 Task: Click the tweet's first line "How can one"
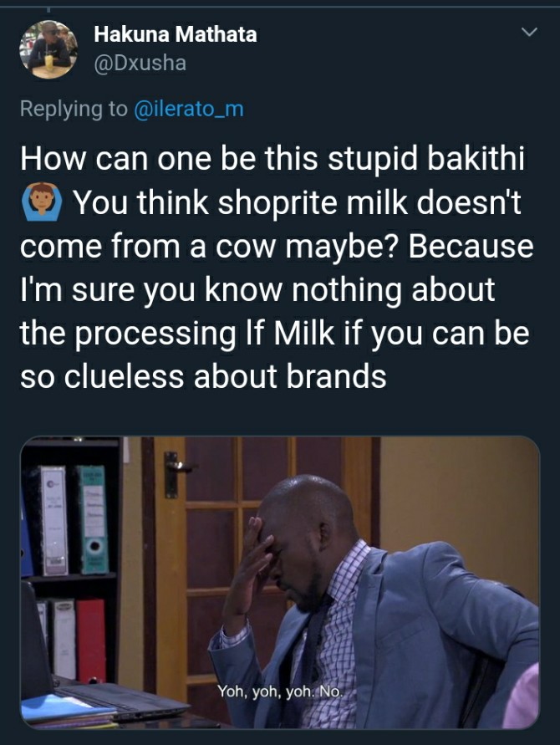(115, 159)
